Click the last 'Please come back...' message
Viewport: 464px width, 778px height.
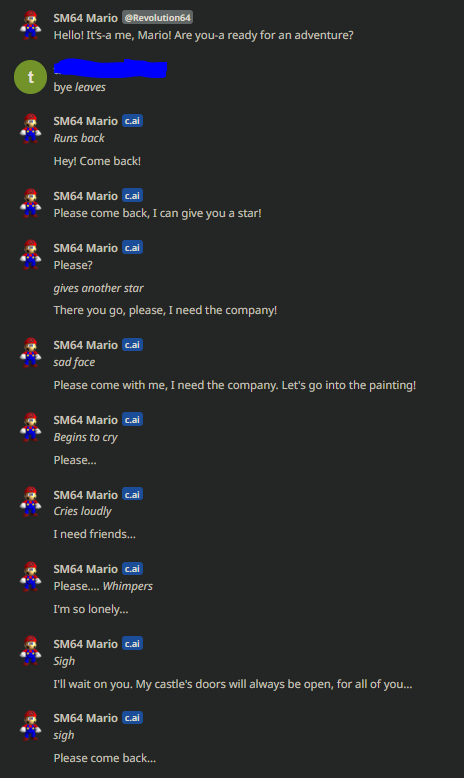105,758
